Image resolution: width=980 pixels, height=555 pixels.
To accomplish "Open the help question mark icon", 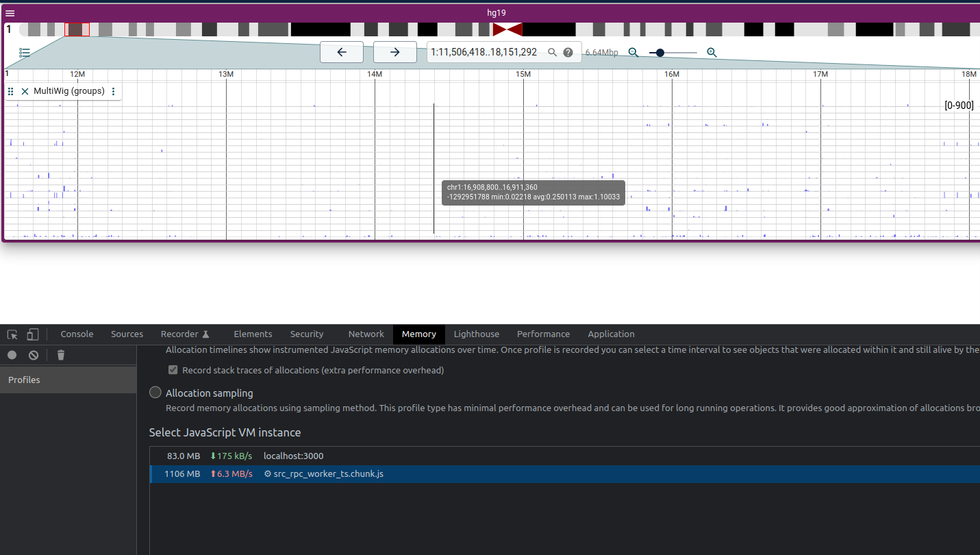I will pyautogui.click(x=568, y=52).
